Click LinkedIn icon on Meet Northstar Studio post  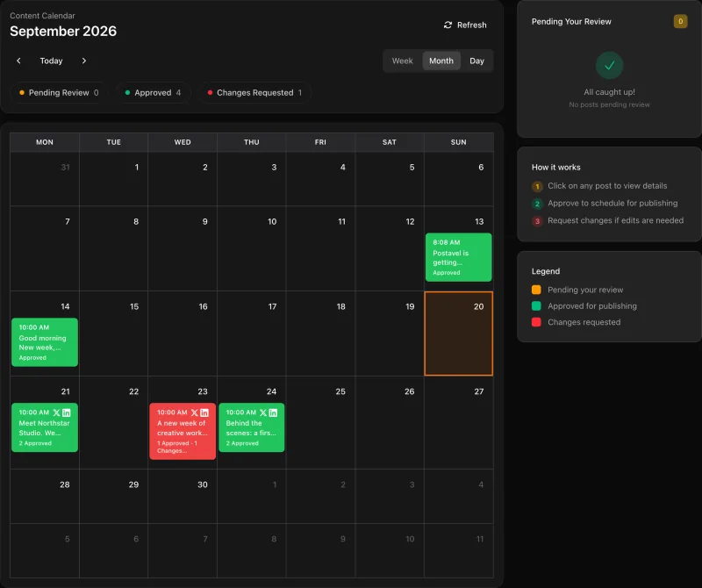point(67,412)
